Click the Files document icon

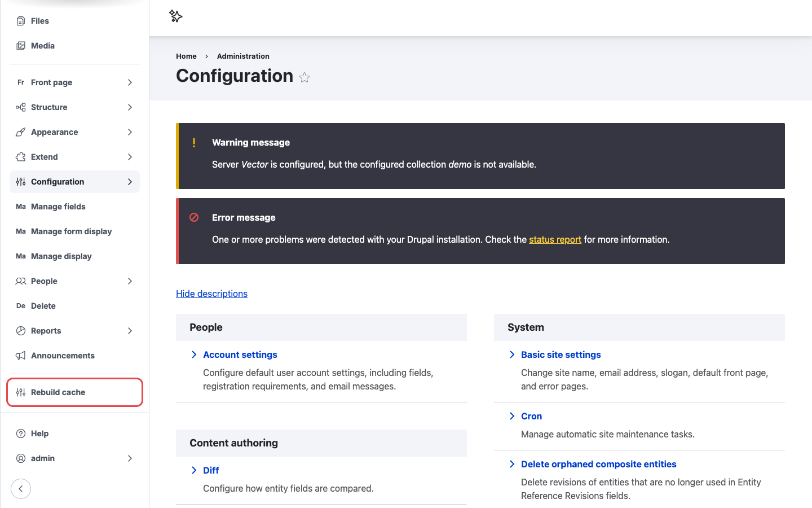(x=21, y=21)
